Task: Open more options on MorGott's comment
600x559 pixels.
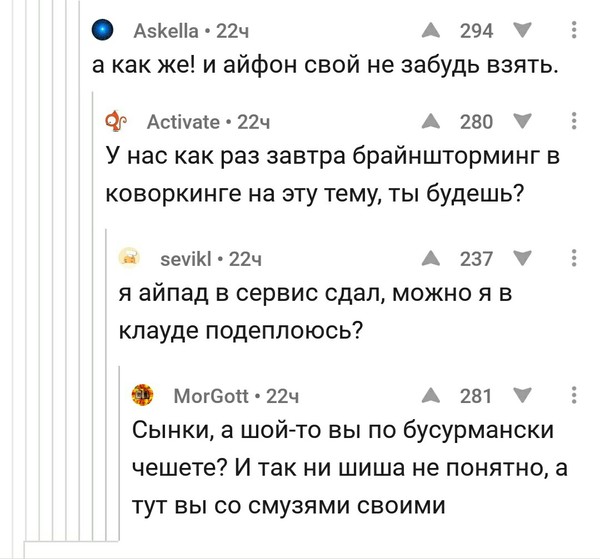Action: click(572, 395)
